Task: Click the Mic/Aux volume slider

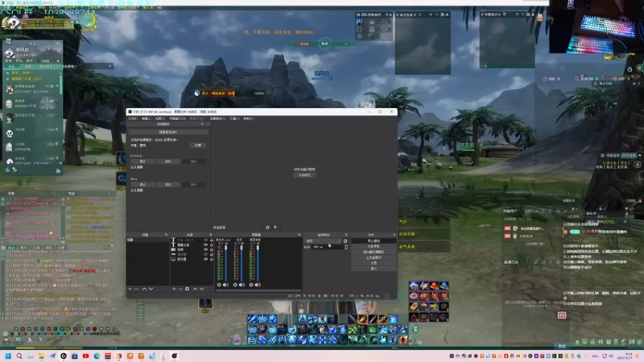Action: [226, 264]
